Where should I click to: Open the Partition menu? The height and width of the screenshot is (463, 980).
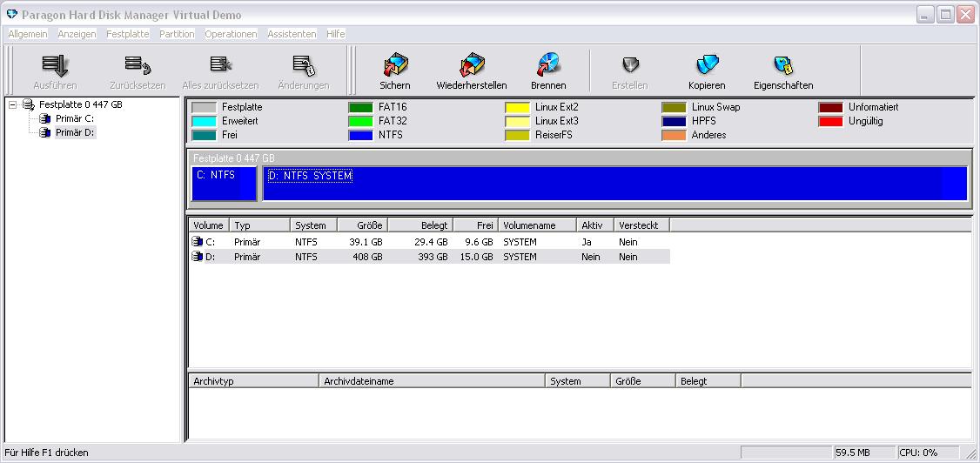click(177, 34)
